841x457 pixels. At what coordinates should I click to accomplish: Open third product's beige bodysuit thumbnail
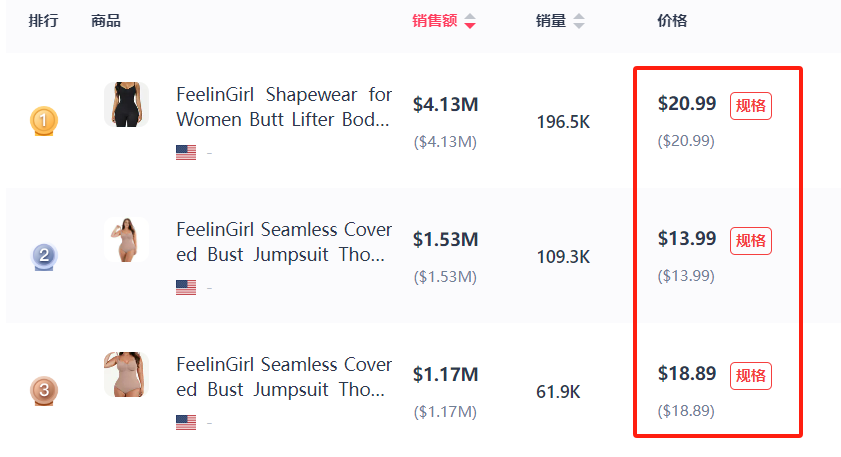click(x=126, y=375)
